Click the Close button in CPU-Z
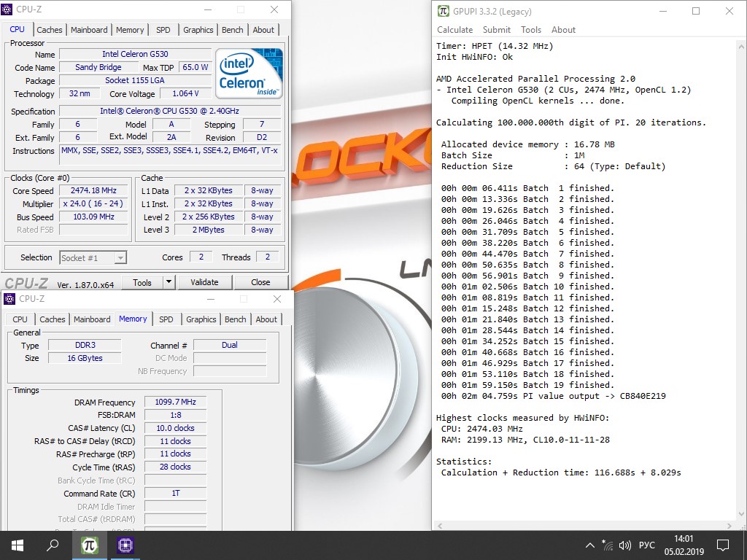747x560 pixels. [x=260, y=282]
